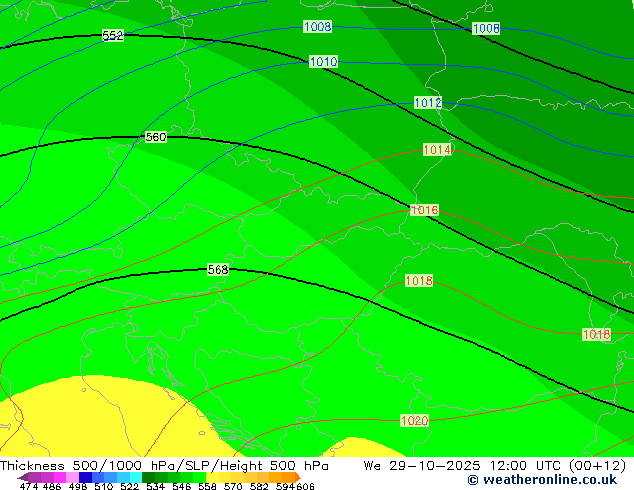Click the 560 height contour label
Viewport: 634px width, 490px height.
(x=156, y=137)
